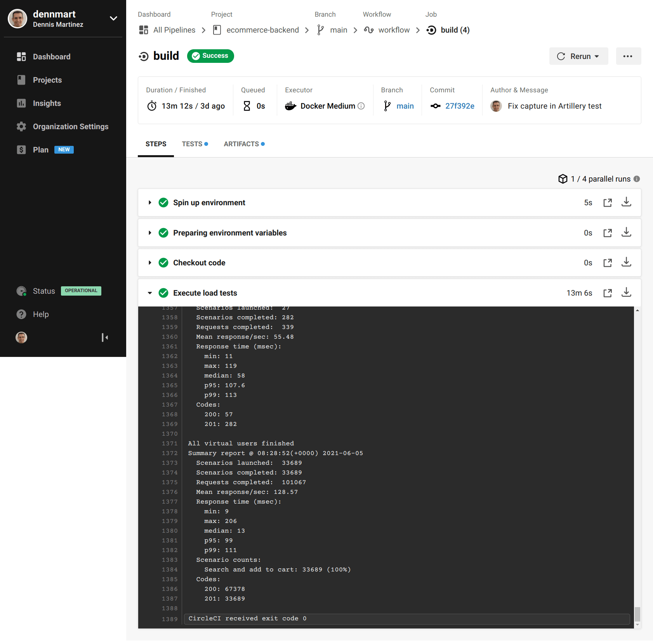Open Organization Settings

(x=70, y=126)
